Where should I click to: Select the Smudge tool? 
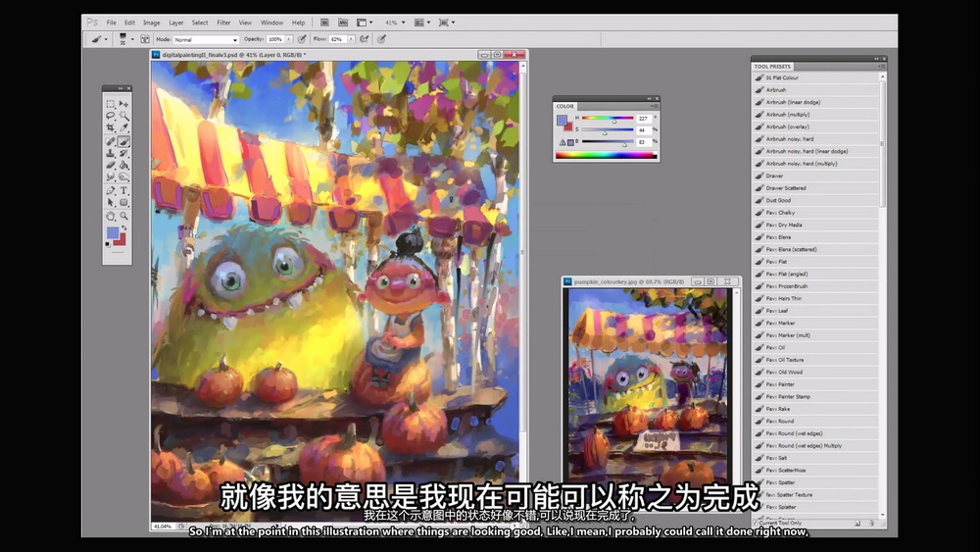tap(111, 176)
